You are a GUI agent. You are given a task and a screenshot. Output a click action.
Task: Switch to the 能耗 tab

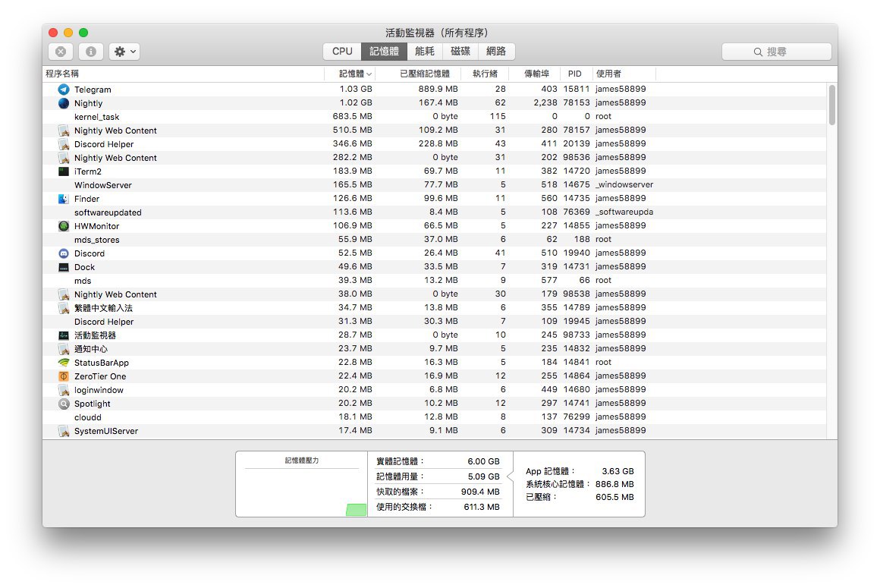425,52
